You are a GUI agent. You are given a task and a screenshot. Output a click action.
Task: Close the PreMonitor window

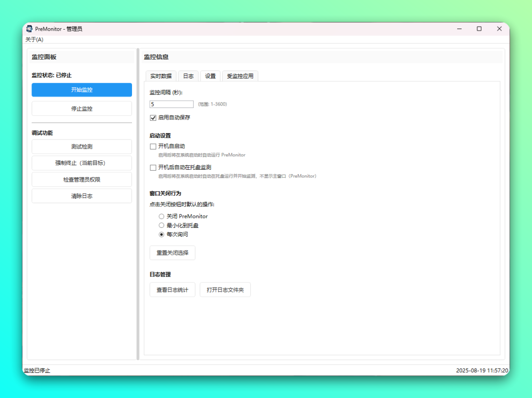tap(499, 29)
